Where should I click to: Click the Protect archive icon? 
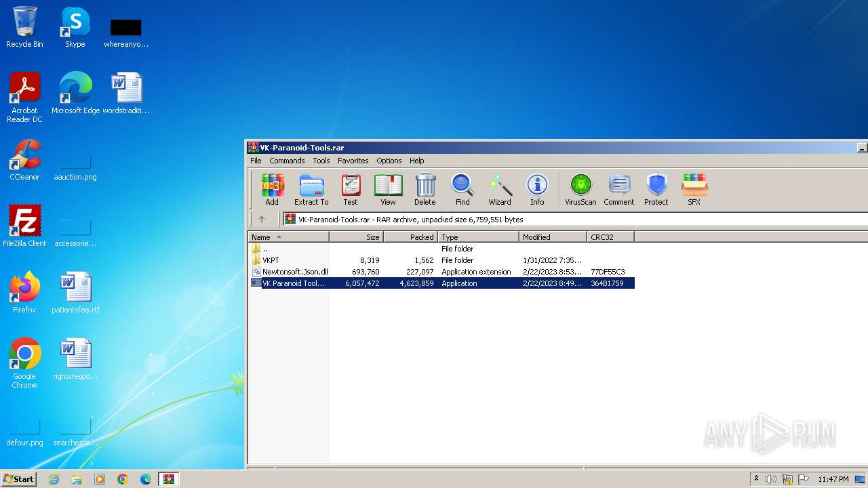[656, 189]
